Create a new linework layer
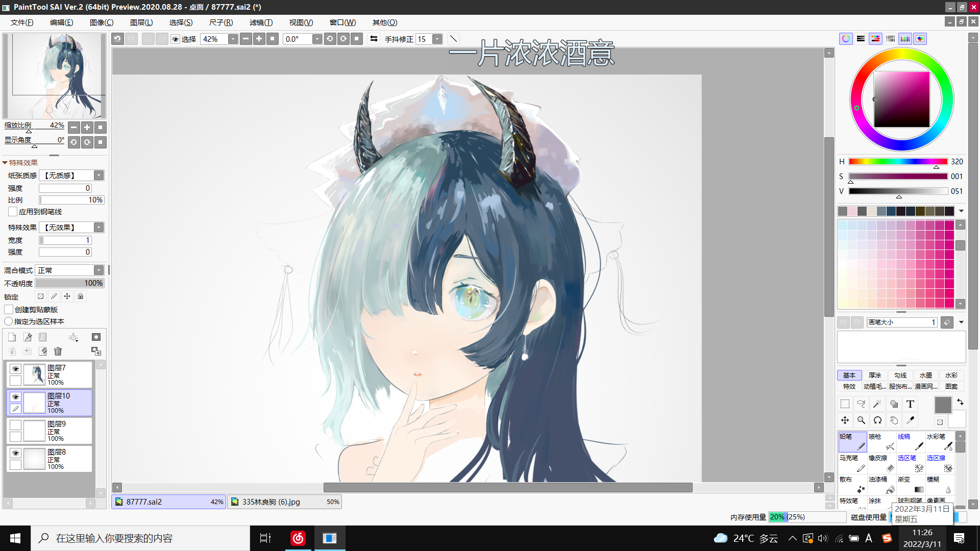The width and height of the screenshot is (980, 551). tap(28, 337)
